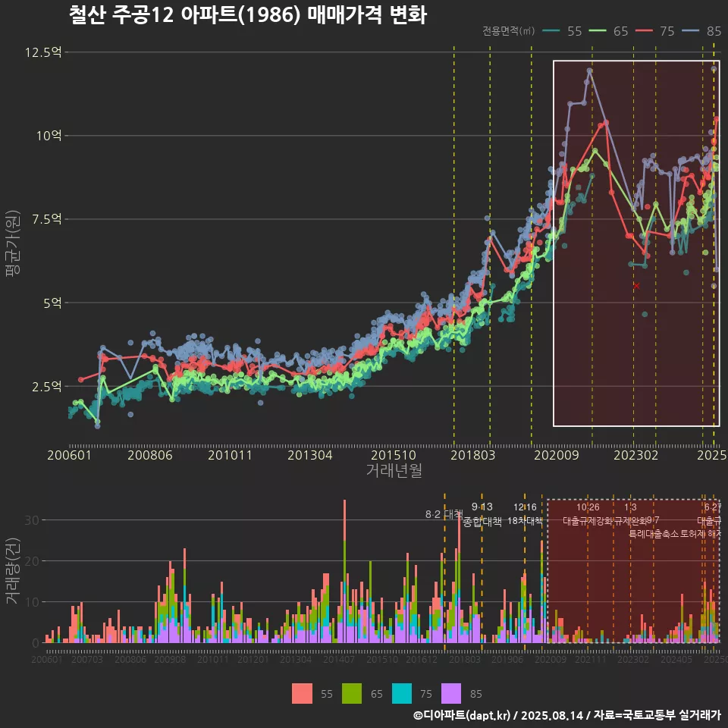
Task: Select the green 65 line in top legend
Action: tap(598, 31)
